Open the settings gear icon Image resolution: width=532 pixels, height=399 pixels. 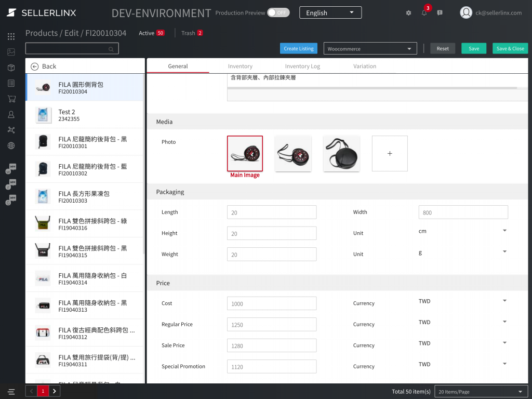[408, 13]
